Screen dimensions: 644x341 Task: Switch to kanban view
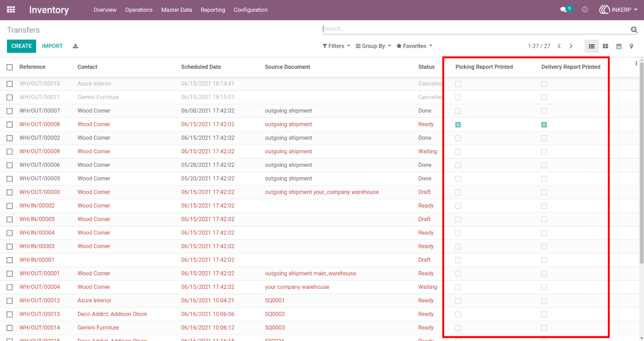(x=605, y=46)
